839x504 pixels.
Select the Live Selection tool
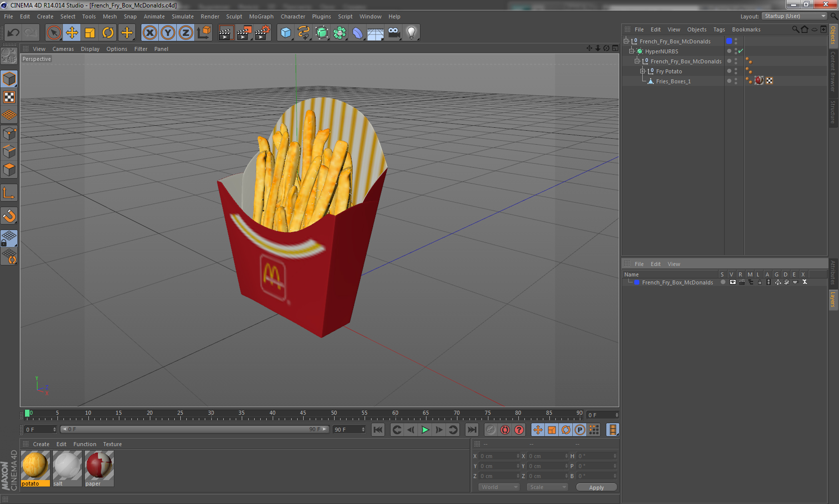(53, 33)
